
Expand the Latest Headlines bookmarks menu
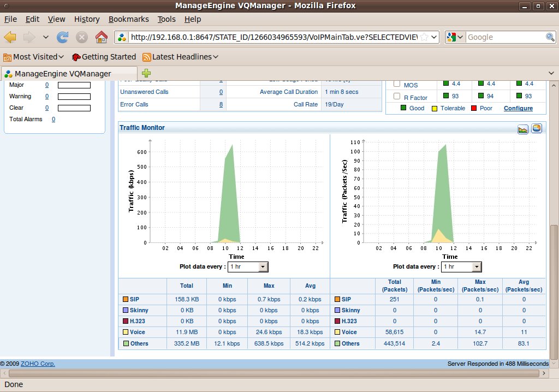[x=216, y=57]
